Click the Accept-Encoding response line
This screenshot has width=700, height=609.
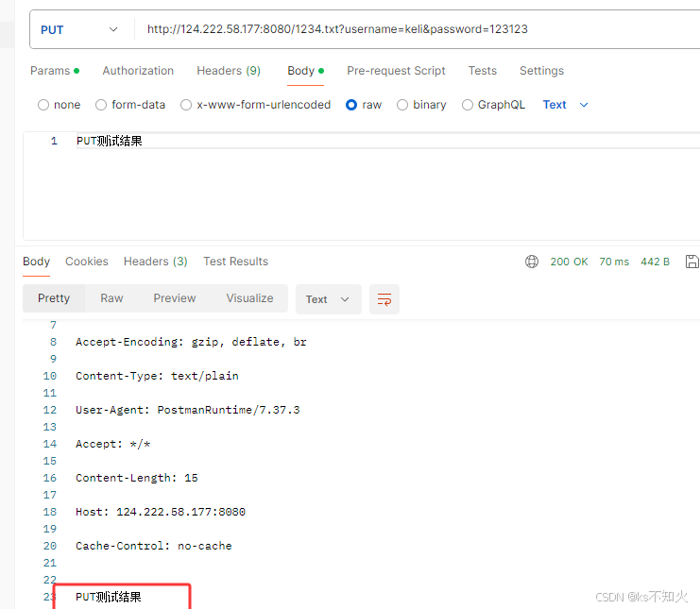191,342
